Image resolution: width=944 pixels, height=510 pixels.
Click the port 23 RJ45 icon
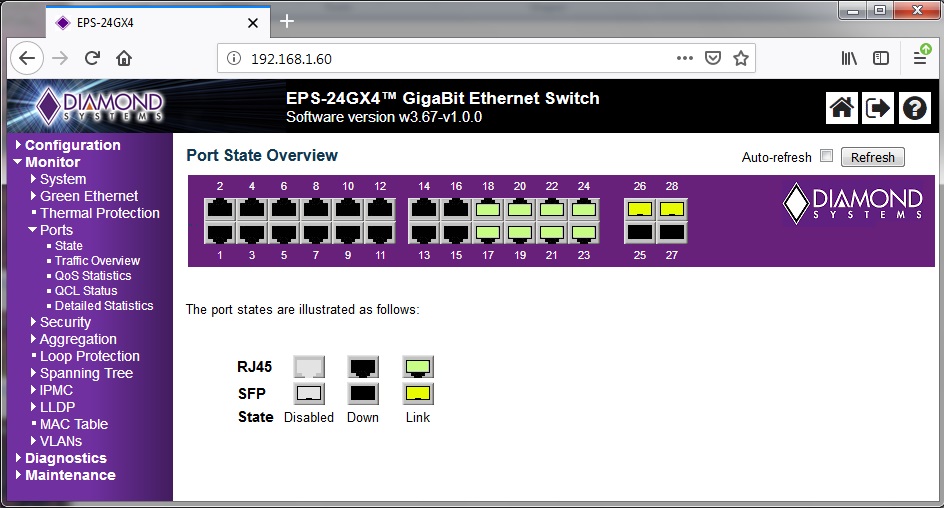(583, 232)
